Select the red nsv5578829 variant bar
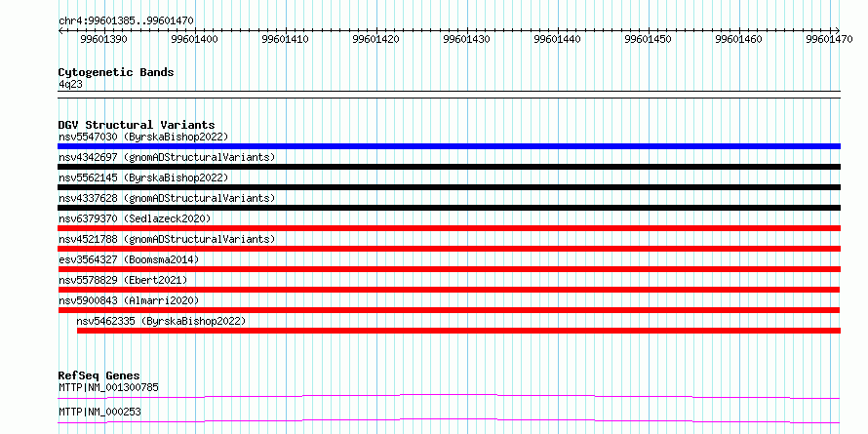The height and width of the screenshot is (434, 868). coord(449,290)
